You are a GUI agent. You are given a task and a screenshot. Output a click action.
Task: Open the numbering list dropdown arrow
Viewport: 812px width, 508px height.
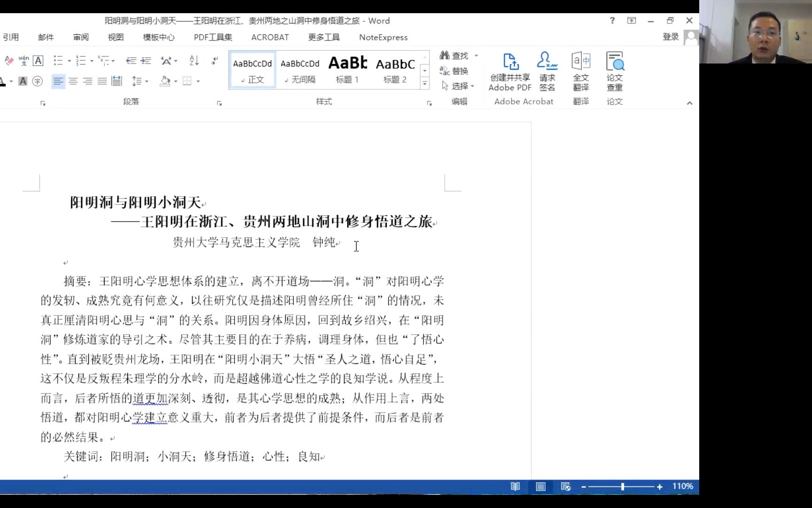pyautogui.click(x=92, y=61)
